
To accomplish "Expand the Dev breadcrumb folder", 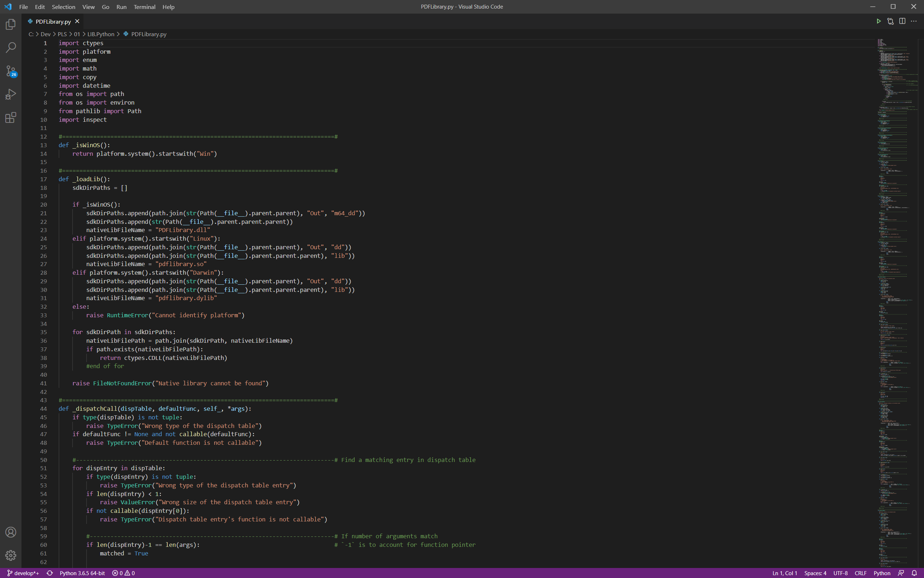I will click(x=45, y=34).
